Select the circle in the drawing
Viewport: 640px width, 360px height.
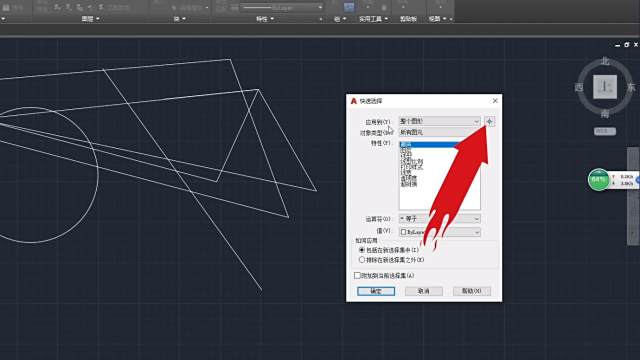(x=98, y=176)
